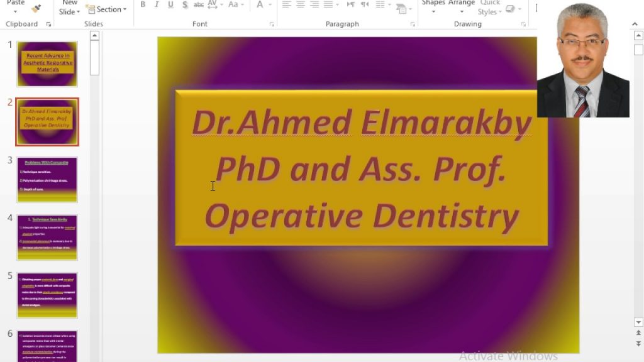Set right-to-left text direction
644x362 pixels.
click(x=365, y=4)
